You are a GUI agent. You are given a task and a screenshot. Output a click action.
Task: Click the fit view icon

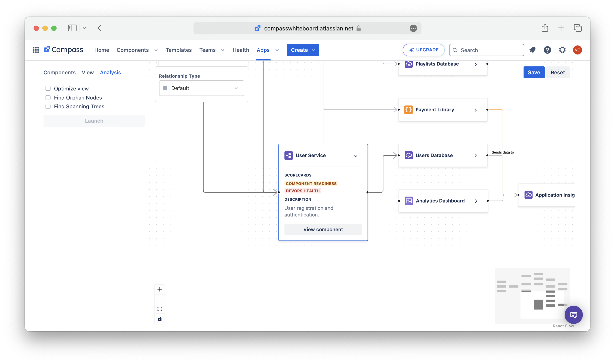tap(160, 309)
